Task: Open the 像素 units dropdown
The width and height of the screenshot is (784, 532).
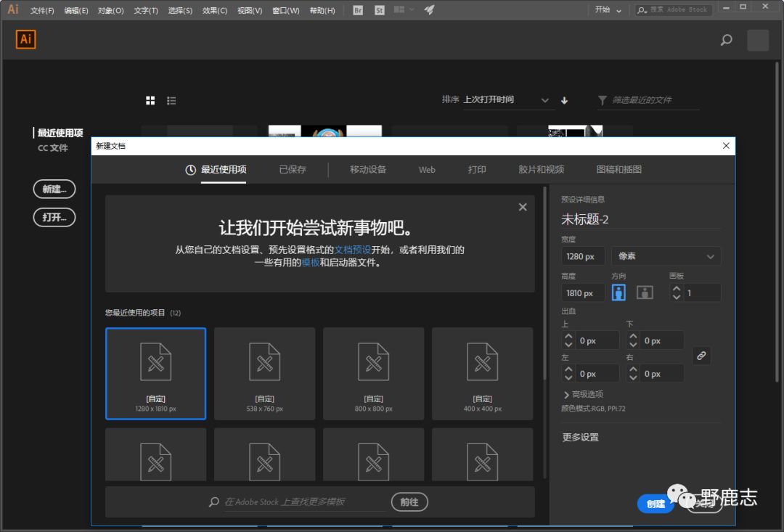Action: pos(666,256)
